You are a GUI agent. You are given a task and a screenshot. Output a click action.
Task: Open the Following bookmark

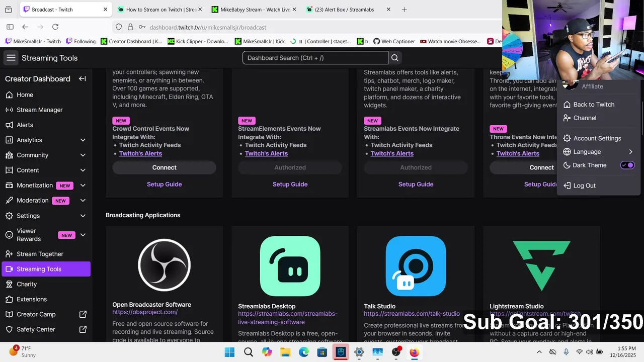point(80,42)
